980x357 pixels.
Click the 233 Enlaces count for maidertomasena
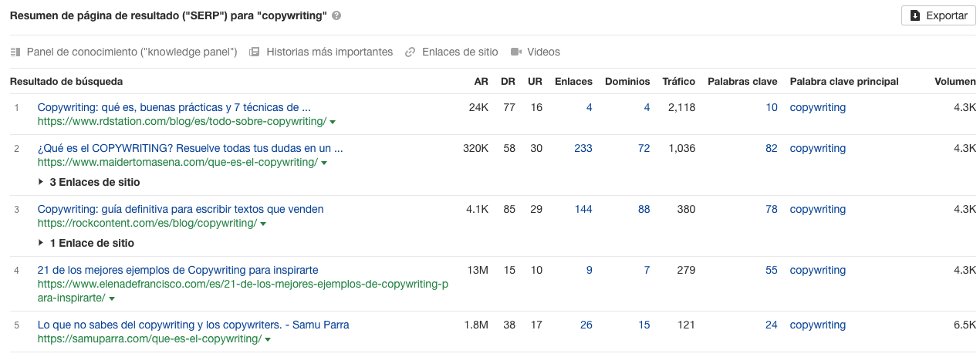[583, 149]
